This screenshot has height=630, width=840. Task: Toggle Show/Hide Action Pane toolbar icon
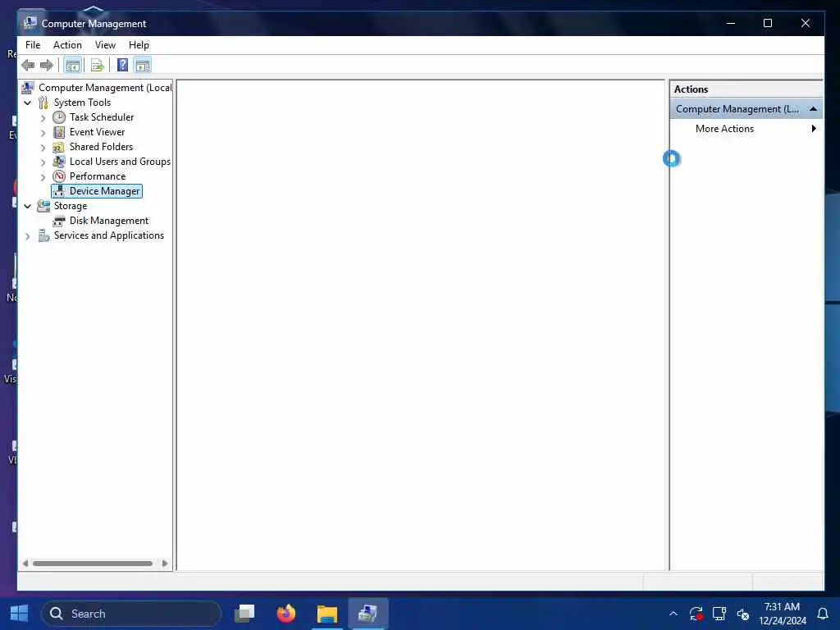click(143, 66)
